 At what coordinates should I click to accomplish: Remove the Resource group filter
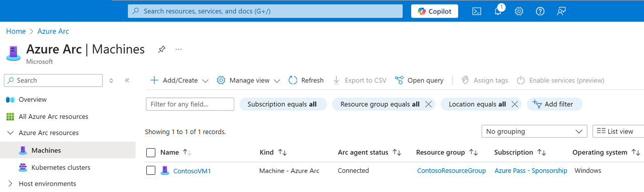(x=428, y=104)
